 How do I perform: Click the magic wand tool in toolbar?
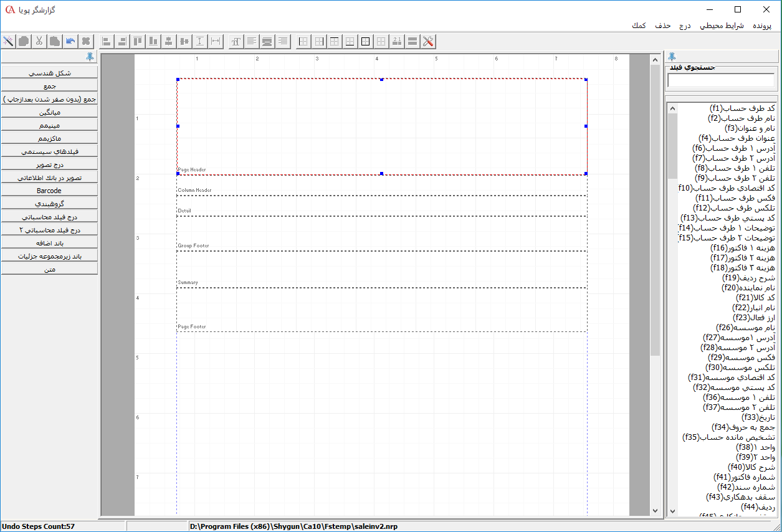pos(9,41)
